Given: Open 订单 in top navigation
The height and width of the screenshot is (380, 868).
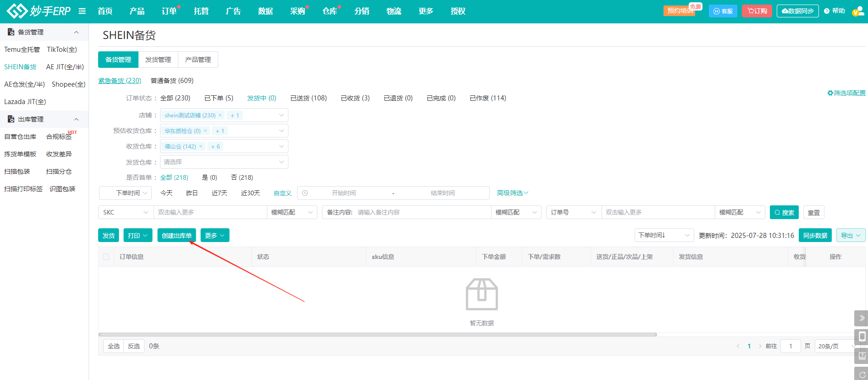Looking at the screenshot, I should tap(169, 11).
